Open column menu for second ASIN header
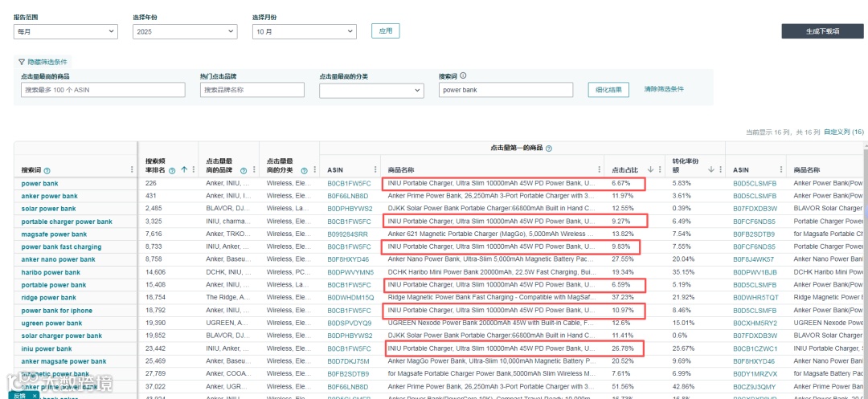Screen dimensions: 868x399 tap(781, 169)
